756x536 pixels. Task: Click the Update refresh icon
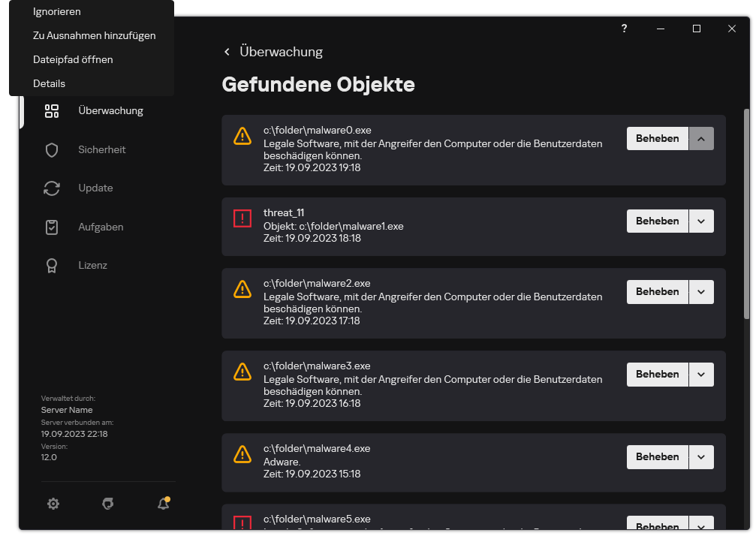[51, 188]
